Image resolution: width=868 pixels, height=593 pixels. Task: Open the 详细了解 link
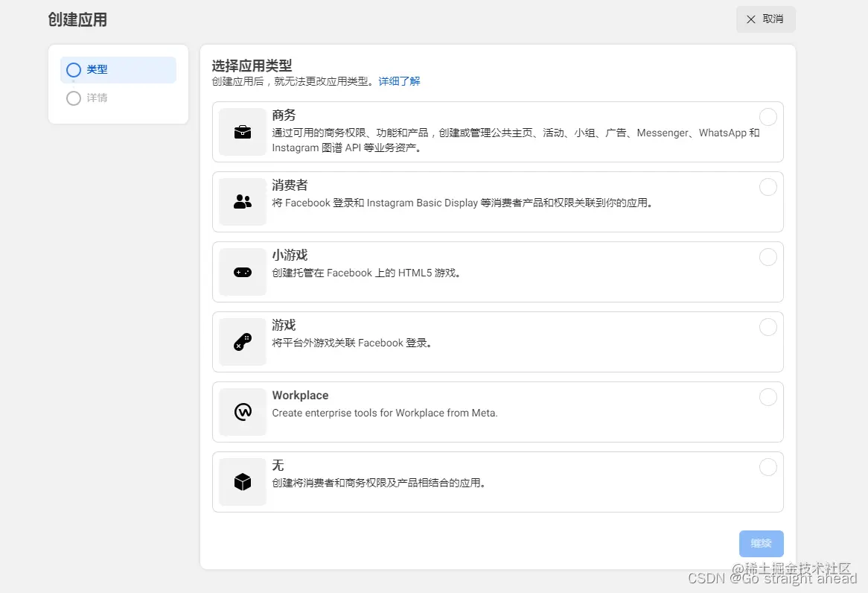pos(399,81)
